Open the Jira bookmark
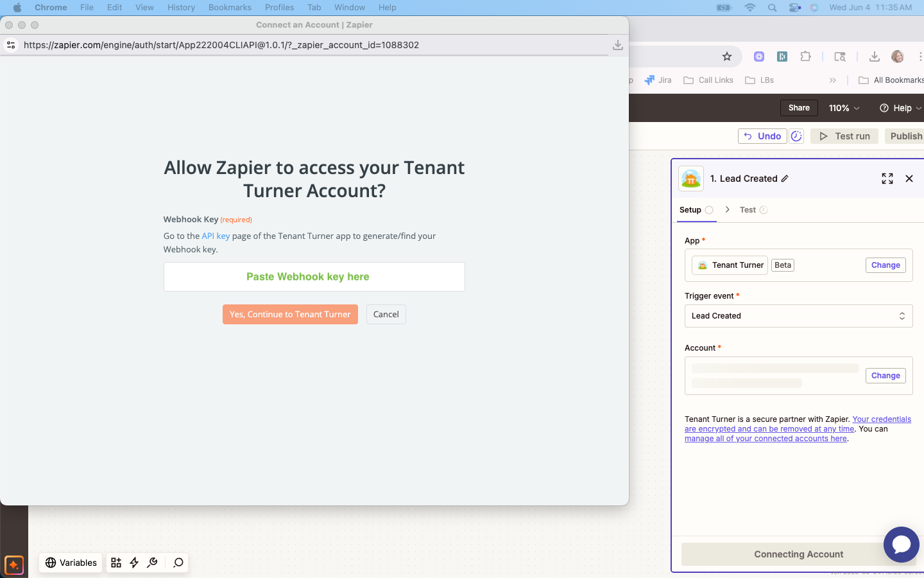 pyautogui.click(x=659, y=80)
